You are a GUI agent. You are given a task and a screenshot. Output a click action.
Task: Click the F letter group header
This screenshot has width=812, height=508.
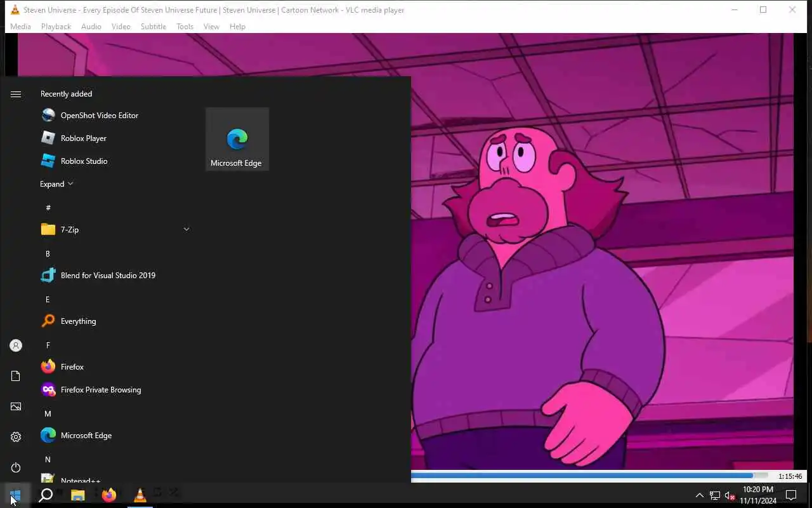(x=48, y=345)
